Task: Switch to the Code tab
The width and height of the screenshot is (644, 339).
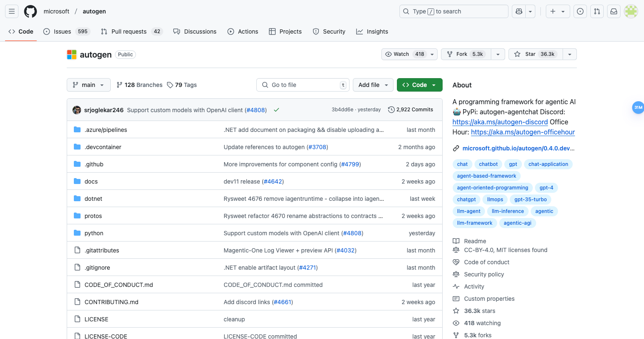Action: pos(21,32)
